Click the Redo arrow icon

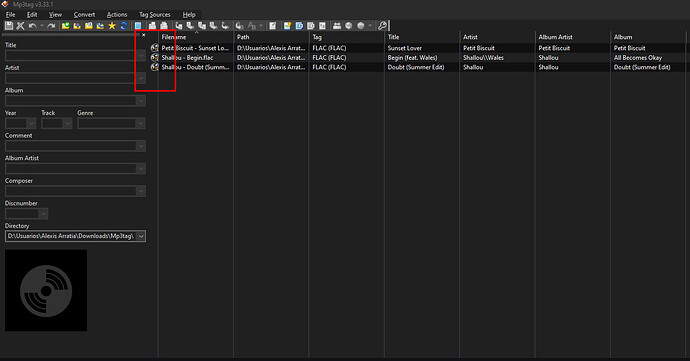pyautogui.click(x=51, y=26)
